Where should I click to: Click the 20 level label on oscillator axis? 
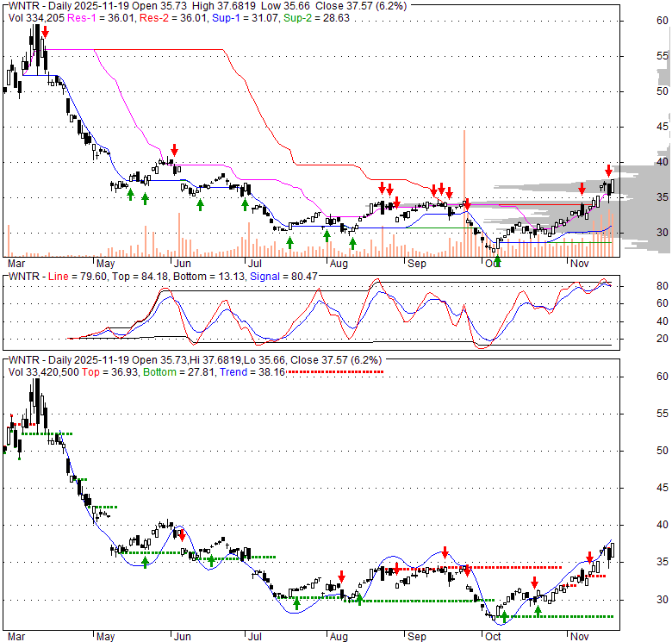[663, 339]
